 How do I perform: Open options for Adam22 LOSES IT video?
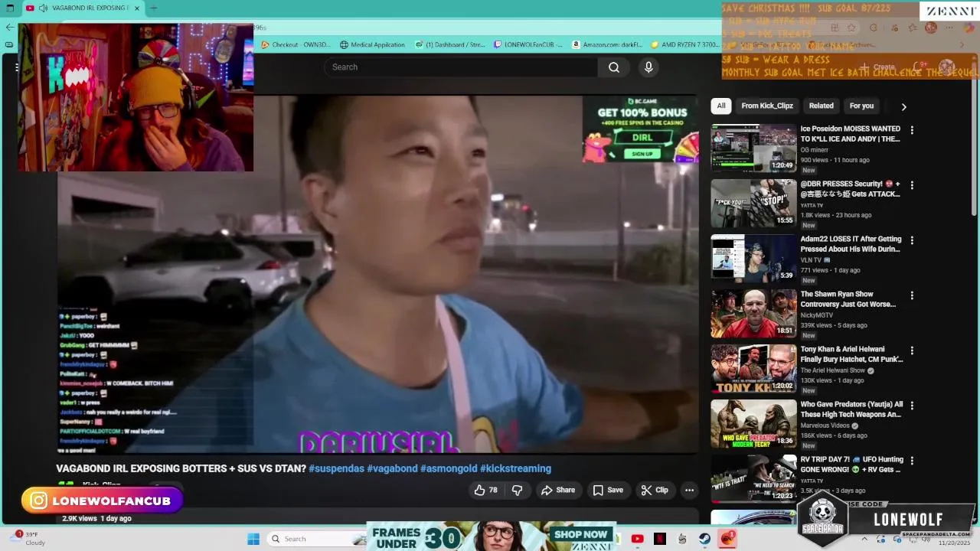pyautogui.click(x=912, y=240)
